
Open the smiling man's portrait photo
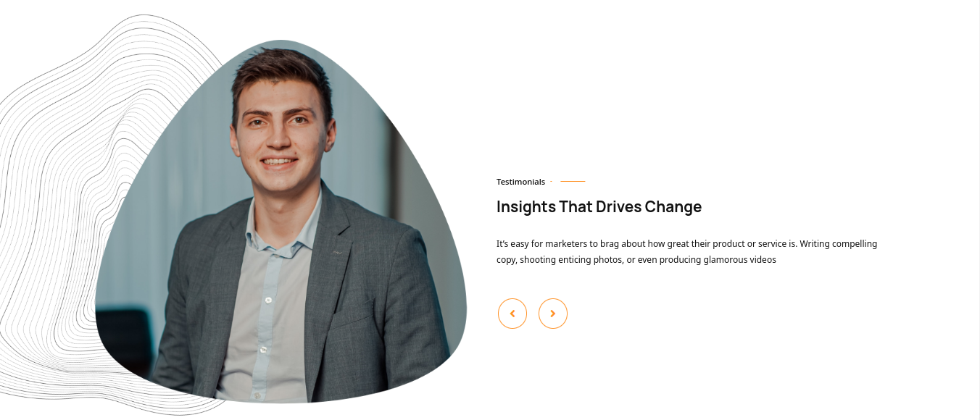coord(281,222)
